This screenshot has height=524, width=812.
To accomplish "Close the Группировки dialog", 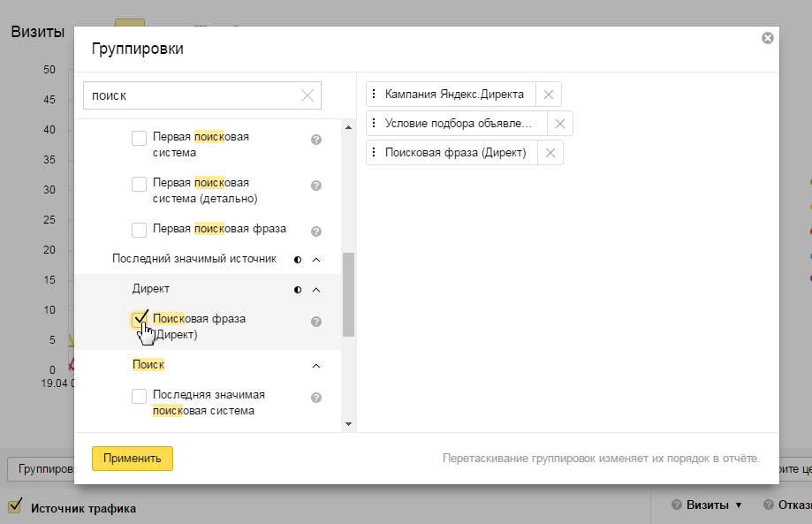I will (x=768, y=38).
